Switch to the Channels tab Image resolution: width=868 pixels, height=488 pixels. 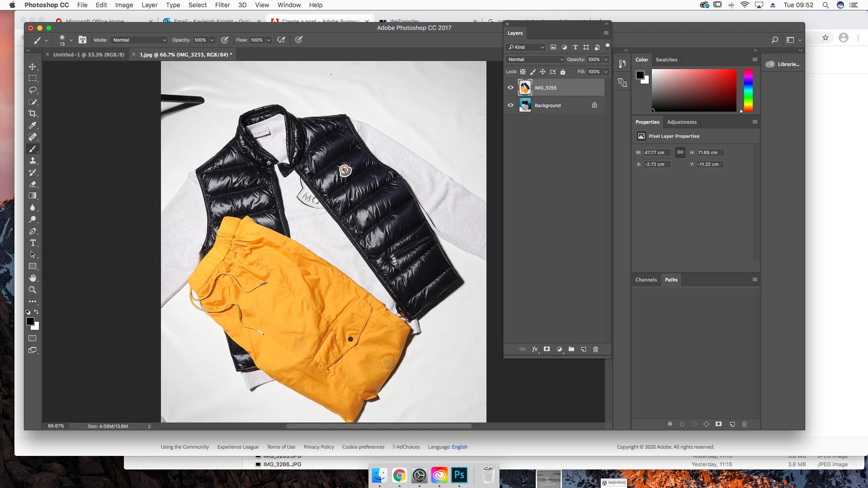click(646, 280)
